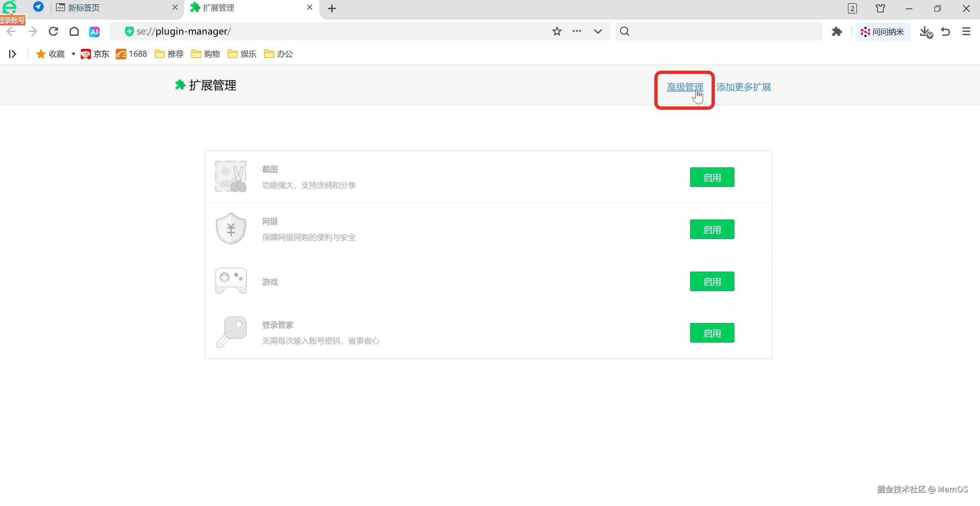Viewport: 980px width, 506px height.
Task: Click the home page icon
Action: tap(74, 31)
